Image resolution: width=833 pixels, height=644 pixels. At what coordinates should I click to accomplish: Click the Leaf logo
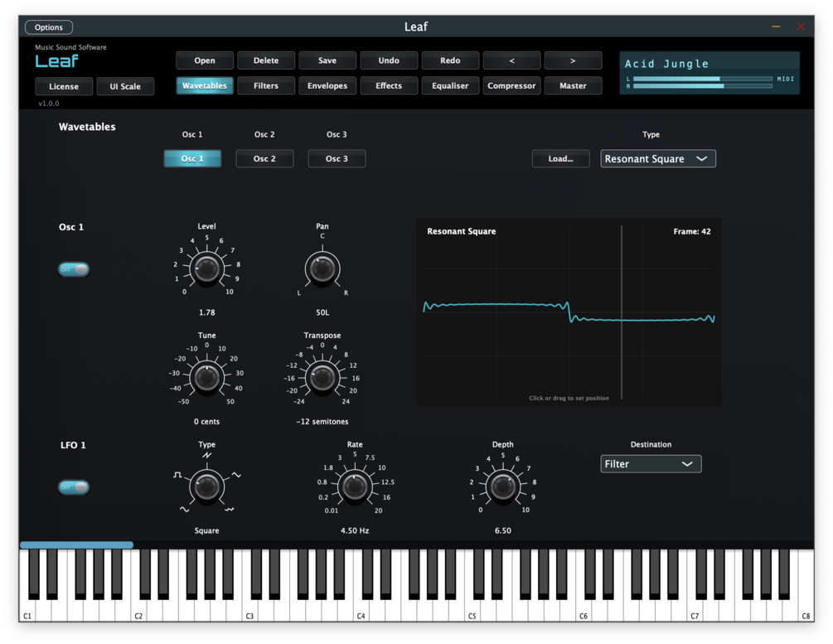pos(57,61)
